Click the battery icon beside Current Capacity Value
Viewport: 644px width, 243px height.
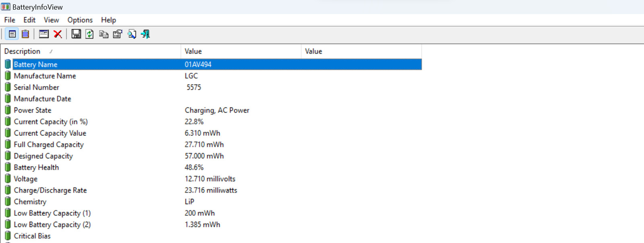8,133
